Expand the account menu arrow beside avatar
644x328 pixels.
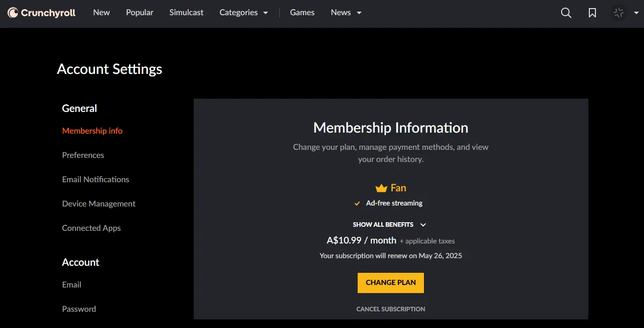[x=636, y=13]
